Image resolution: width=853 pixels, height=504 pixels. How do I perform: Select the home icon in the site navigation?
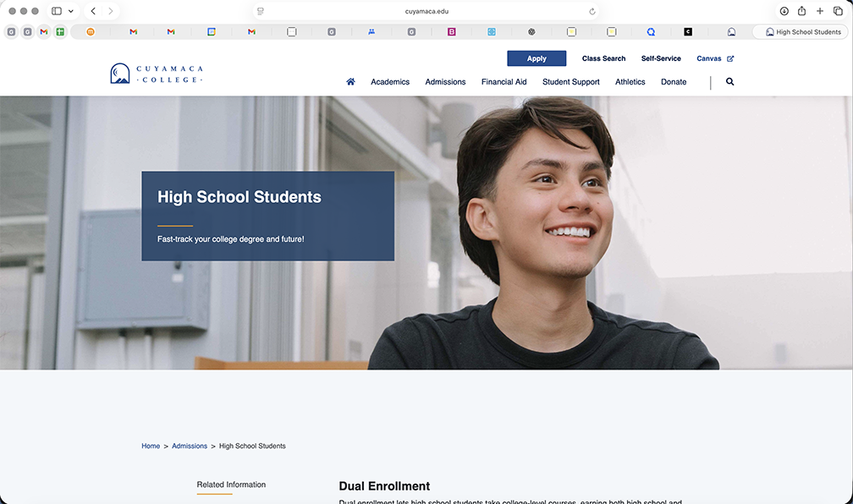pyautogui.click(x=350, y=81)
